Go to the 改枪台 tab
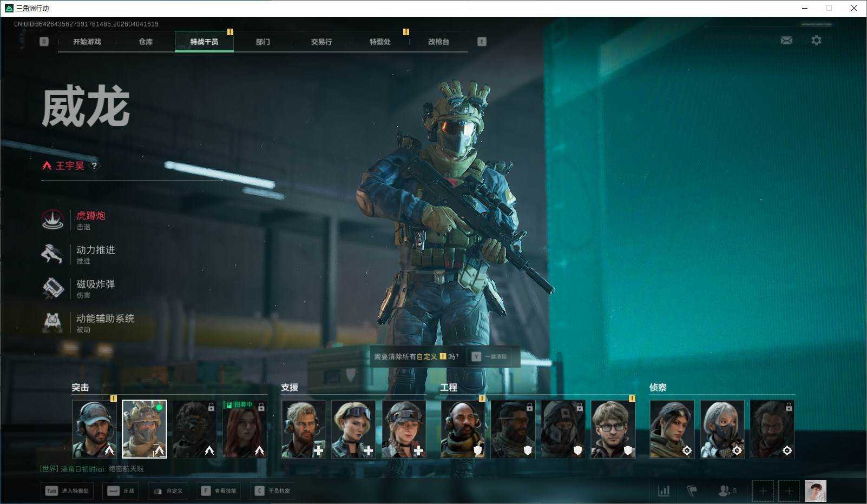Viewport: 867px width, 504px height. (438, 42)
